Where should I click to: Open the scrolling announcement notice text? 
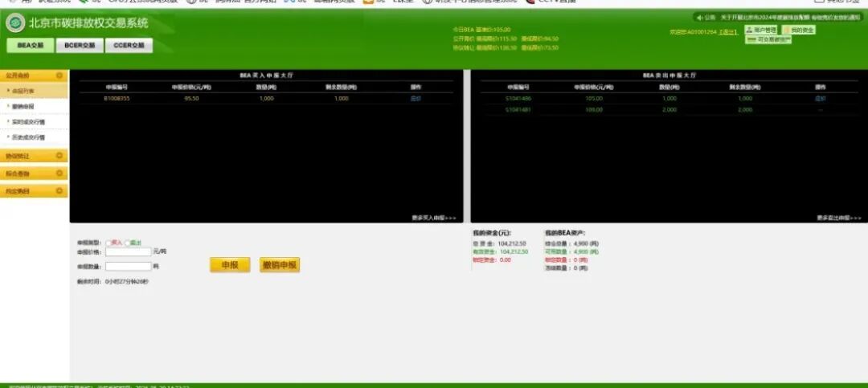791,18
